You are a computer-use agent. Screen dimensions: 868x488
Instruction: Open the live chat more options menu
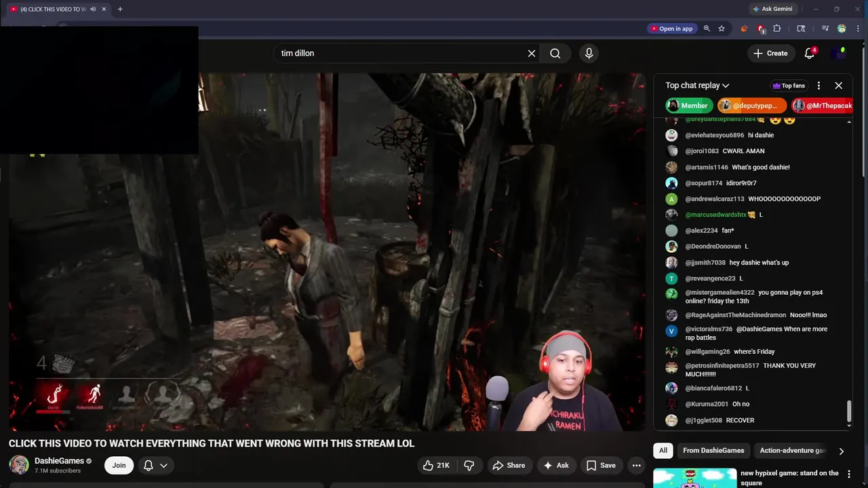818,85
